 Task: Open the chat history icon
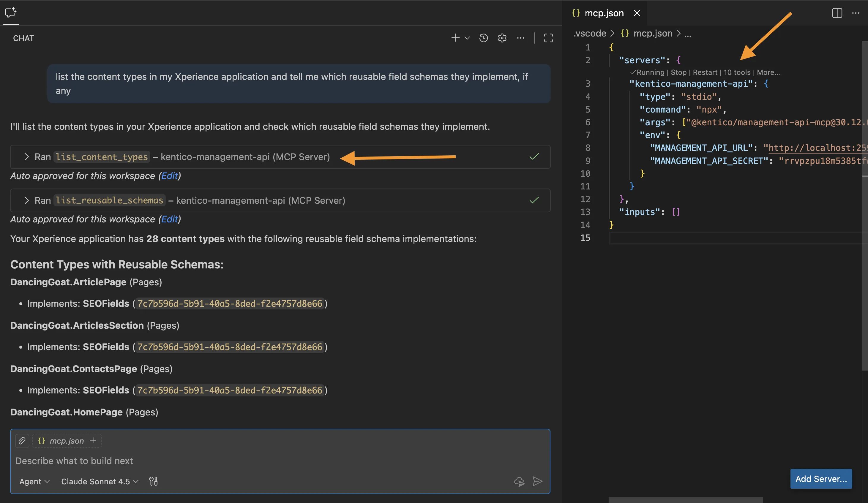(484, 38)
